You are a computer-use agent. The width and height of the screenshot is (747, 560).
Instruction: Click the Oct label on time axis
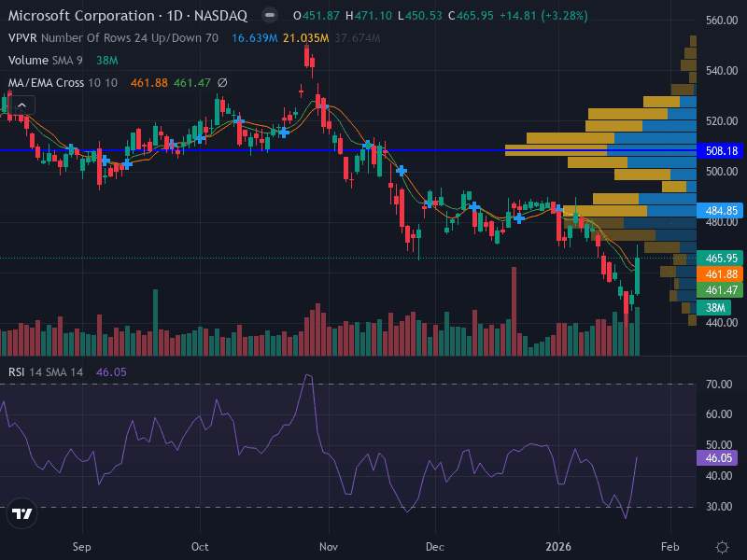[200, 547]
